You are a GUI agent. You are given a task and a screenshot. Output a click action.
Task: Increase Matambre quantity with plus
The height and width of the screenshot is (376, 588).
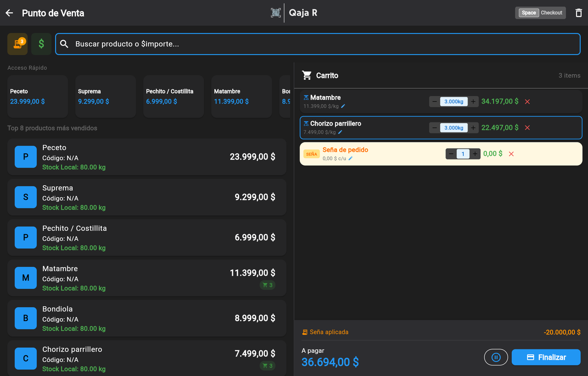point(473,102)
